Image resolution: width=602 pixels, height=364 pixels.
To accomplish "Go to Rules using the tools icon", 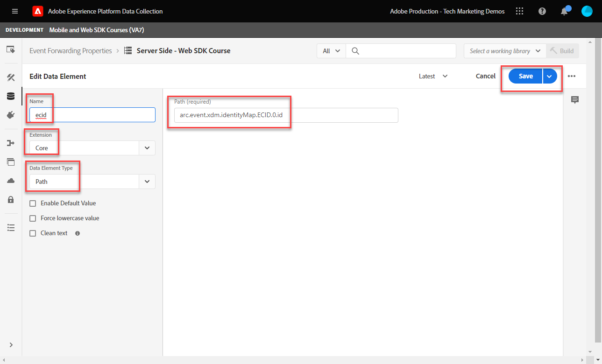I will 11,77.
